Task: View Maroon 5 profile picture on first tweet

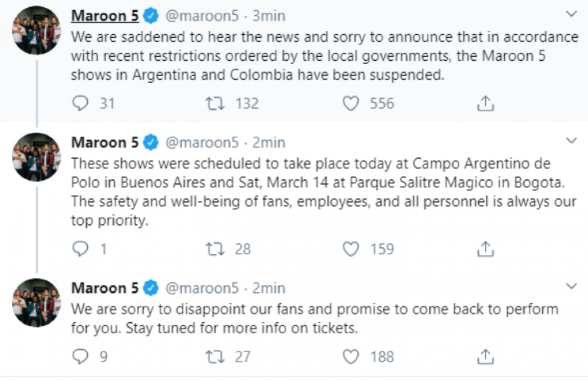Action: (36, 30)
